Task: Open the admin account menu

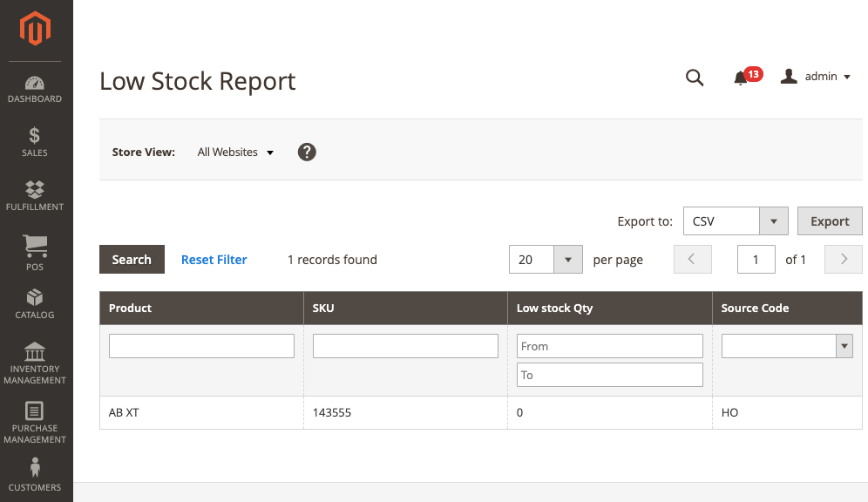Action: tap(816, 77)
